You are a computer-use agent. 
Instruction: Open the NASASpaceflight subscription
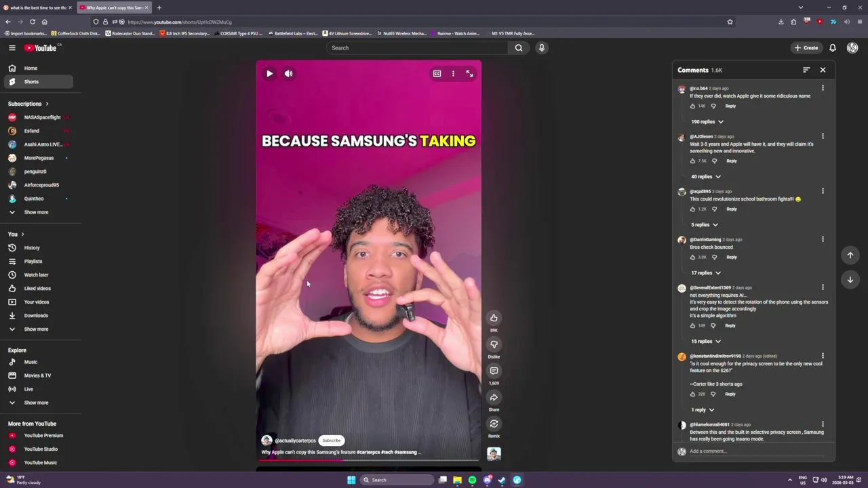tap(39, 117)
